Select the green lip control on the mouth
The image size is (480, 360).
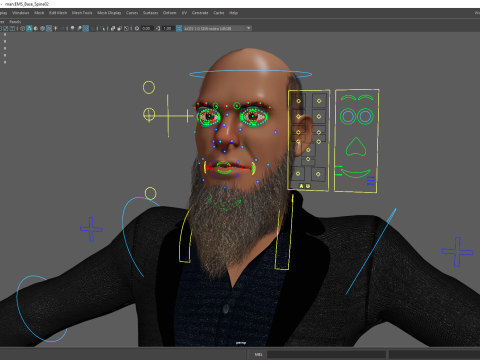pyautogui.click(x=224, y=167)
